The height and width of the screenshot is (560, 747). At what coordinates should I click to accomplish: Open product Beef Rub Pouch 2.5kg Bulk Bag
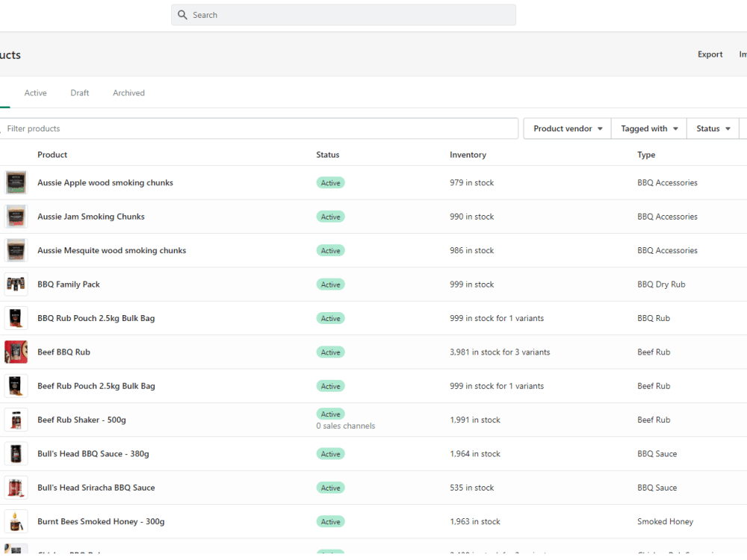(96, 386)
